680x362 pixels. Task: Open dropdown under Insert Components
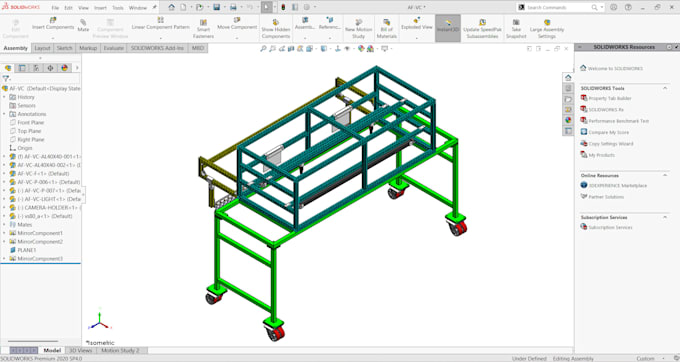tap(53, 38)
